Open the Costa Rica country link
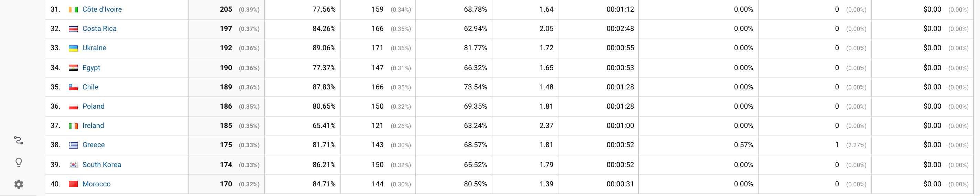 (99, 29)
